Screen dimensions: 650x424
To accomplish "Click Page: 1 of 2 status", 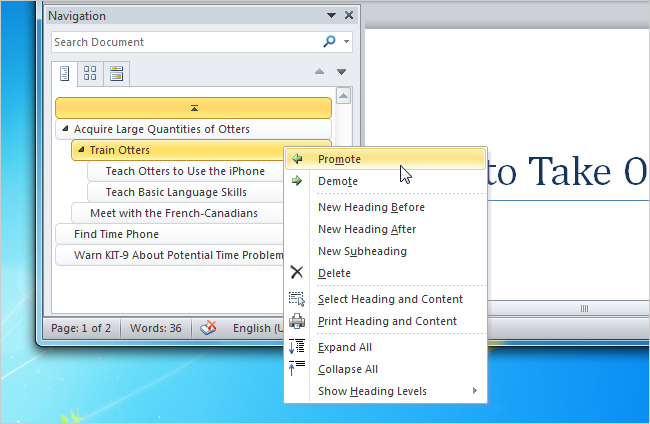I will 81,328.
